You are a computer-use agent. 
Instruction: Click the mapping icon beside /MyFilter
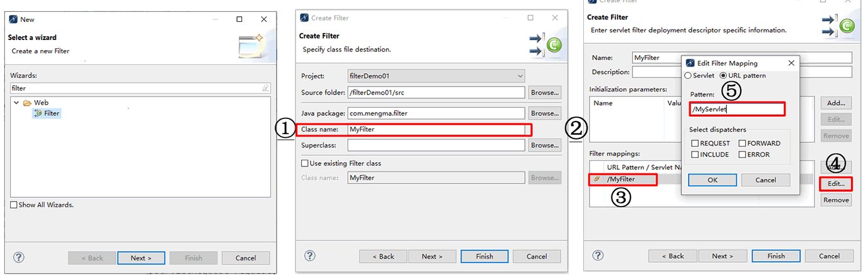point(597,180)
